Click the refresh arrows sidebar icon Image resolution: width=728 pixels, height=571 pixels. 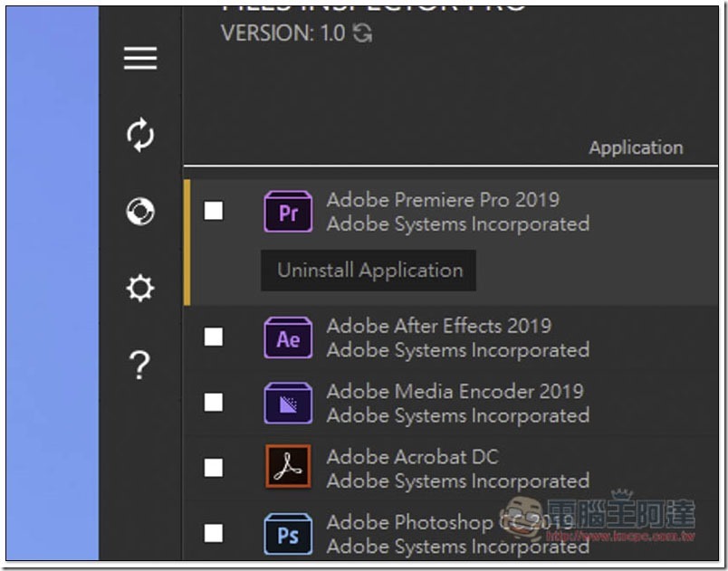140,135
